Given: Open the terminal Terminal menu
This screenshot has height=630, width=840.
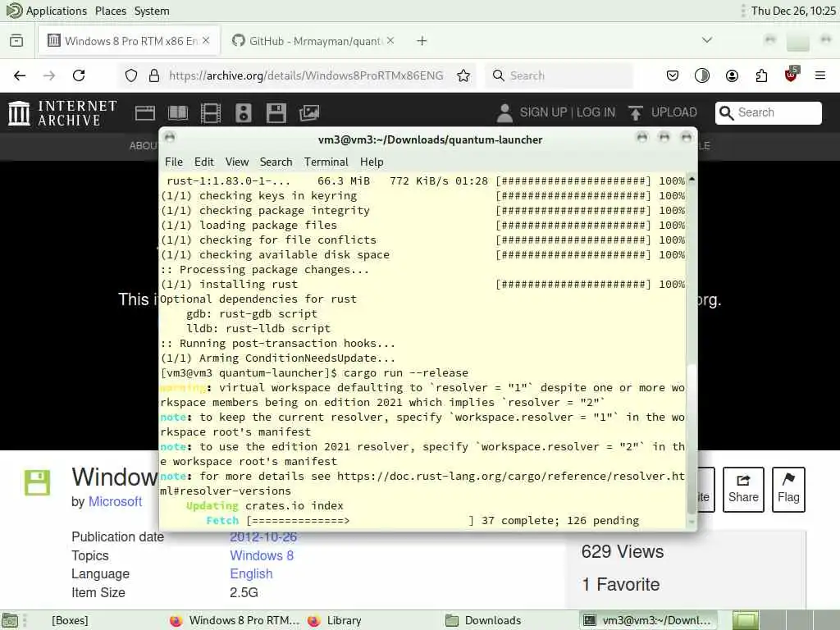Looking at the screenshot, I should 326,162.
